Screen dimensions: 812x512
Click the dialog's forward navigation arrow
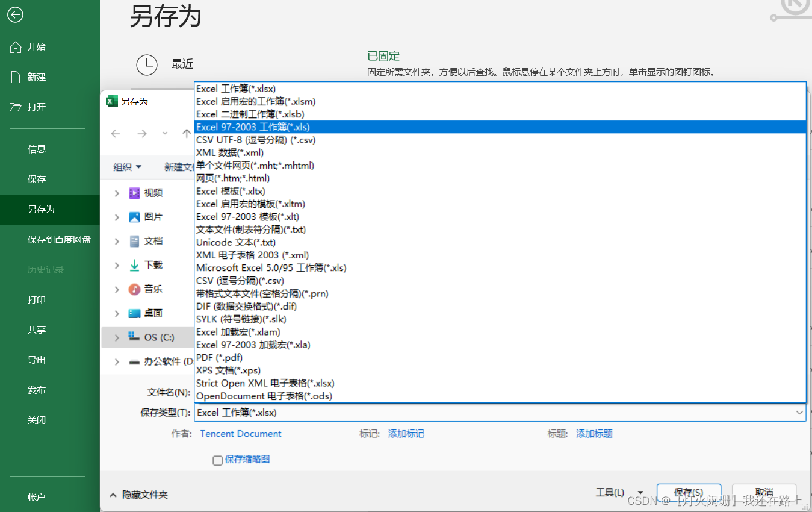[142, 134]
